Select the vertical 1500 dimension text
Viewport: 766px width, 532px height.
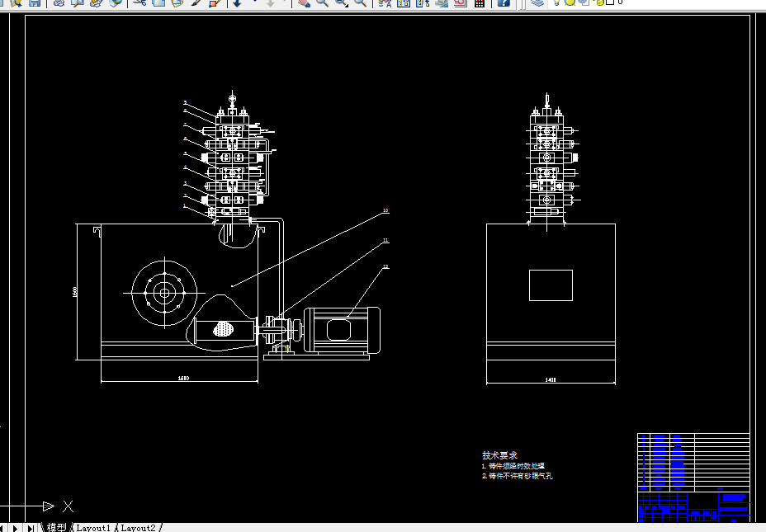[75, 291]
